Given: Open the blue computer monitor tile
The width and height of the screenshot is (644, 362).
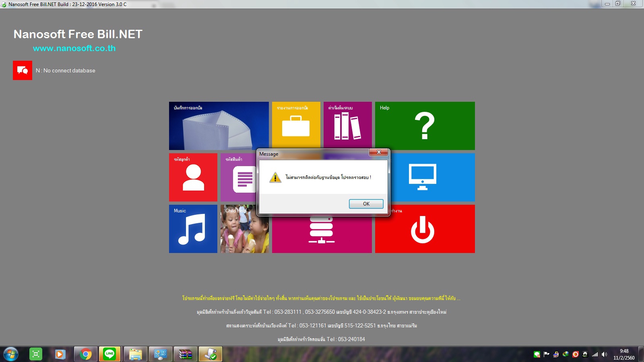Looking at the screenshot, I should (433, 177).
